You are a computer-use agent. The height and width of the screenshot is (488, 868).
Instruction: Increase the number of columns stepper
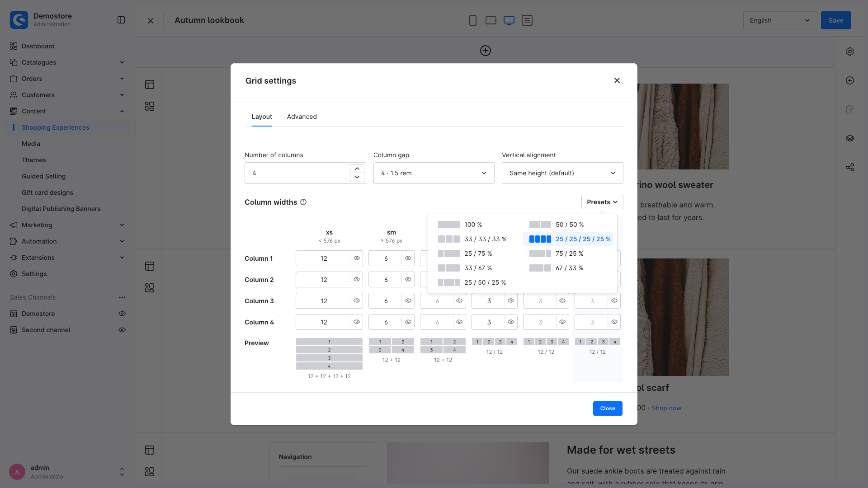[357, 169]
